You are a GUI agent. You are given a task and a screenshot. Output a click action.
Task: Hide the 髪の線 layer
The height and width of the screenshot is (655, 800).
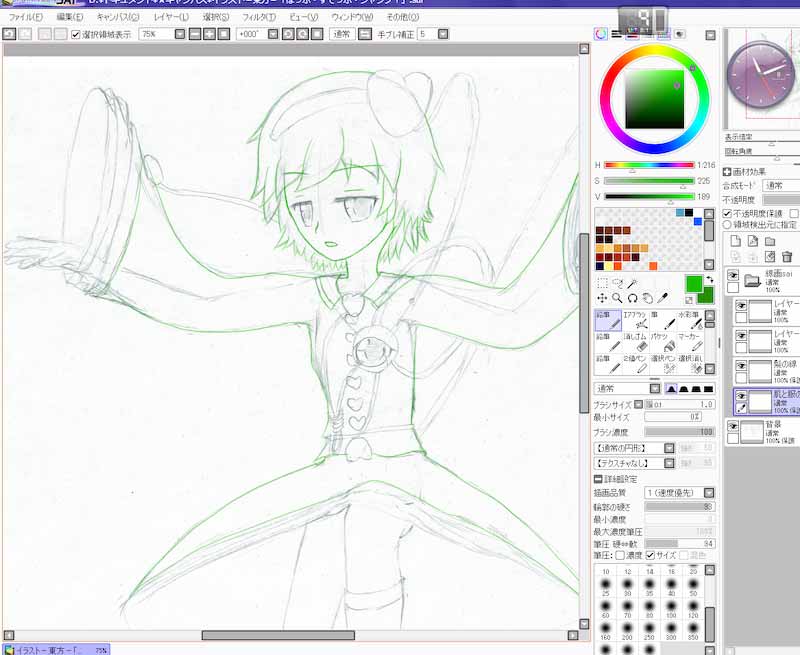coord(741,366)
